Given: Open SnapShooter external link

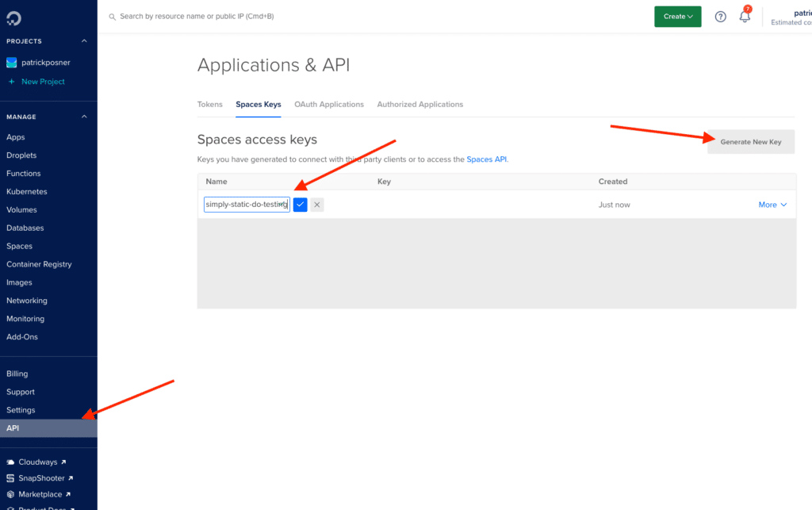Looking at the screenshot, I should [45, 478].
